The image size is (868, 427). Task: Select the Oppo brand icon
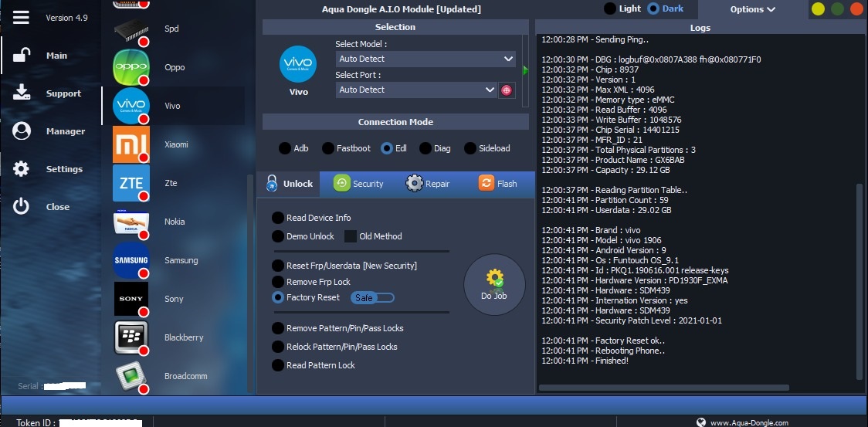tap(131, 67)
